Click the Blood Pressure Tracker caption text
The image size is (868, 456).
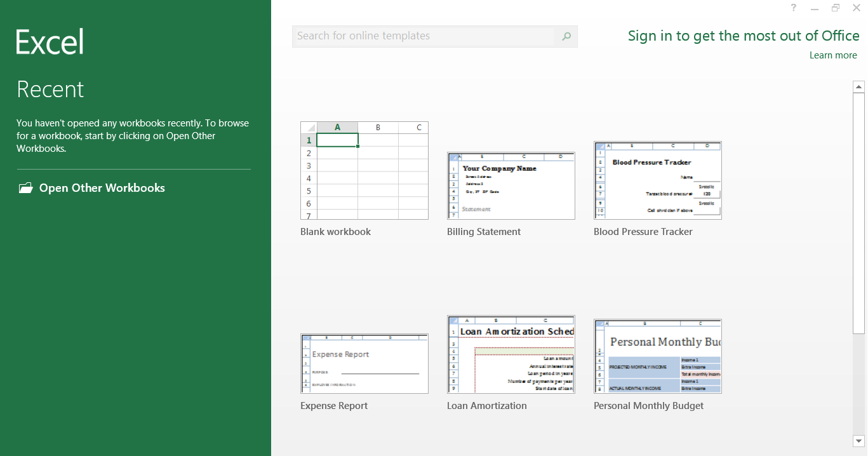point(643,232)
